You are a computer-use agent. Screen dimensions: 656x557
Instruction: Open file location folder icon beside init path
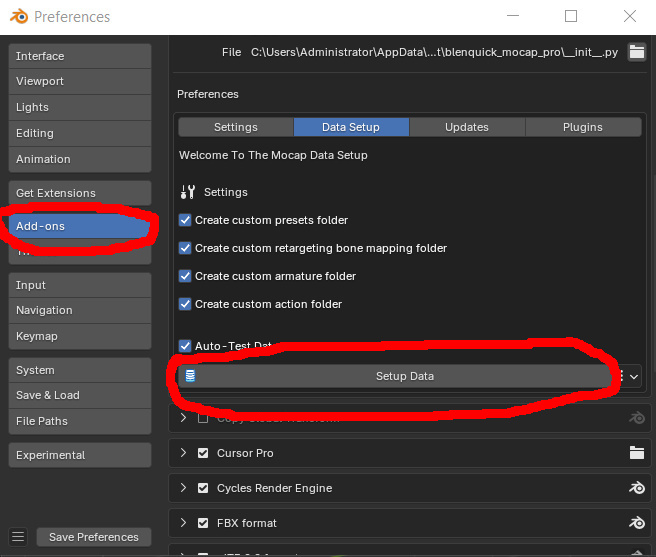[637, 52]
